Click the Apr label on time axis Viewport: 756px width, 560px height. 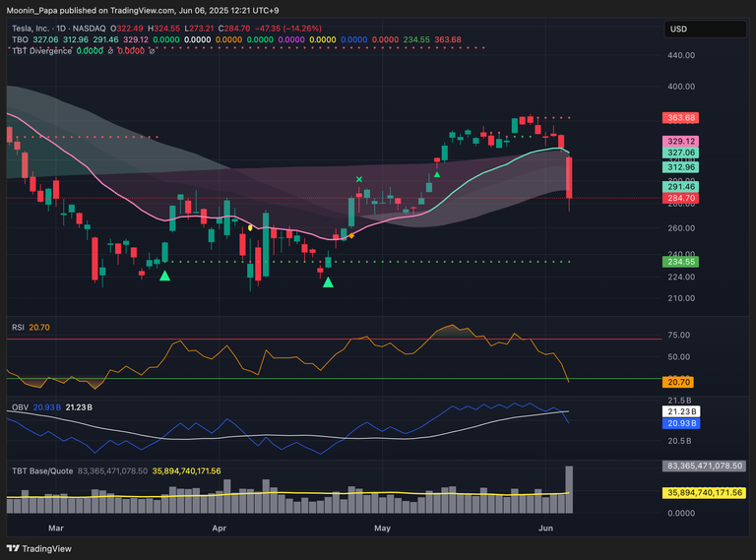(x=220, y=529)
